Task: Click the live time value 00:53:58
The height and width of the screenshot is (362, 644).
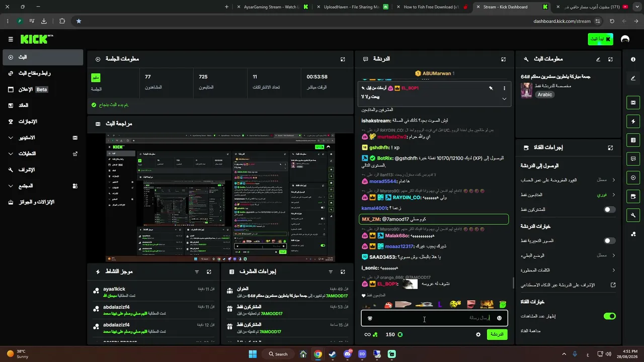Action: click(317, 77)
